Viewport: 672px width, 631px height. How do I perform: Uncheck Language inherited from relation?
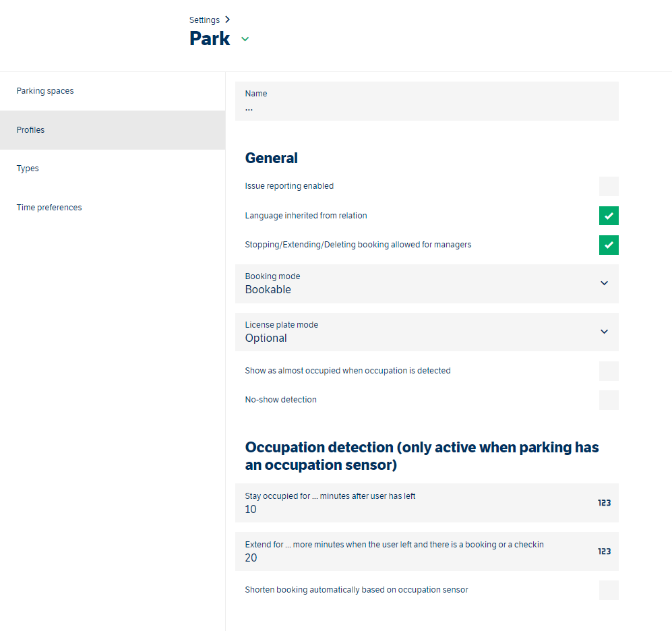[x=609, y=216]
